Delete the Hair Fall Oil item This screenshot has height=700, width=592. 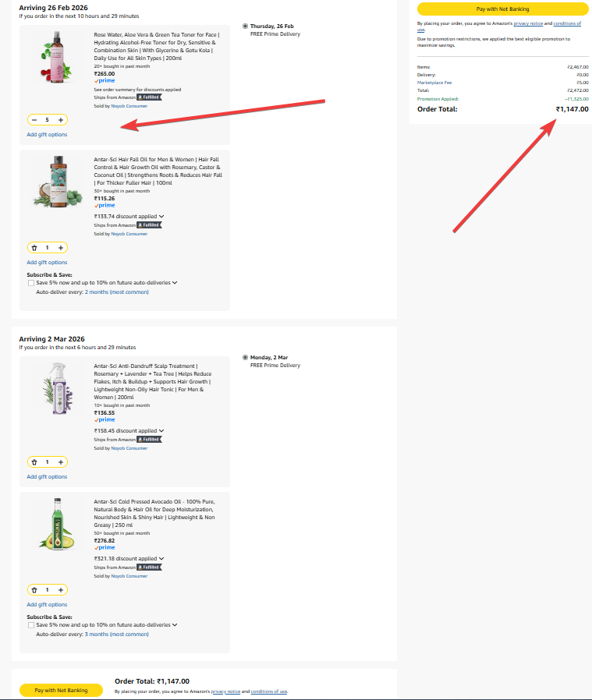coord(34,248)
